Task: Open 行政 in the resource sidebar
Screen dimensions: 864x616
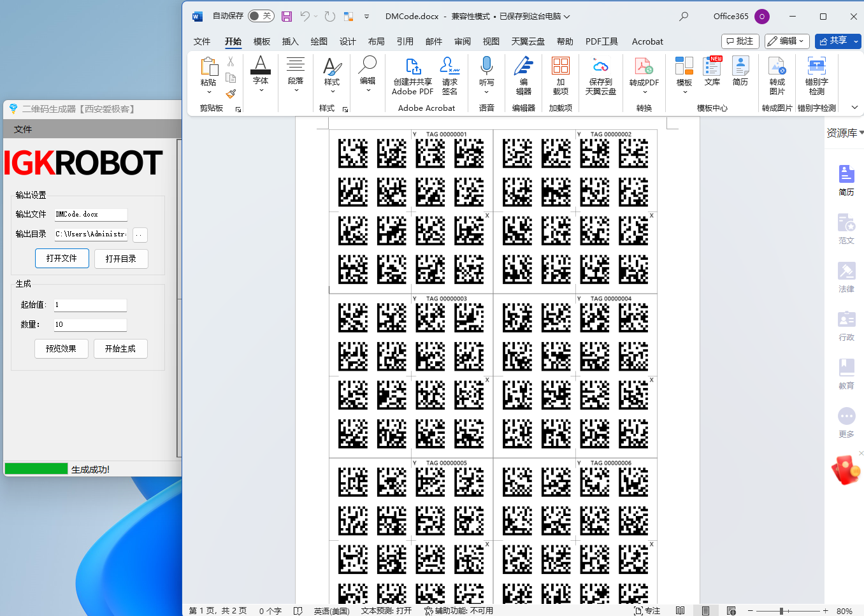Action: [x=846, y=325]
